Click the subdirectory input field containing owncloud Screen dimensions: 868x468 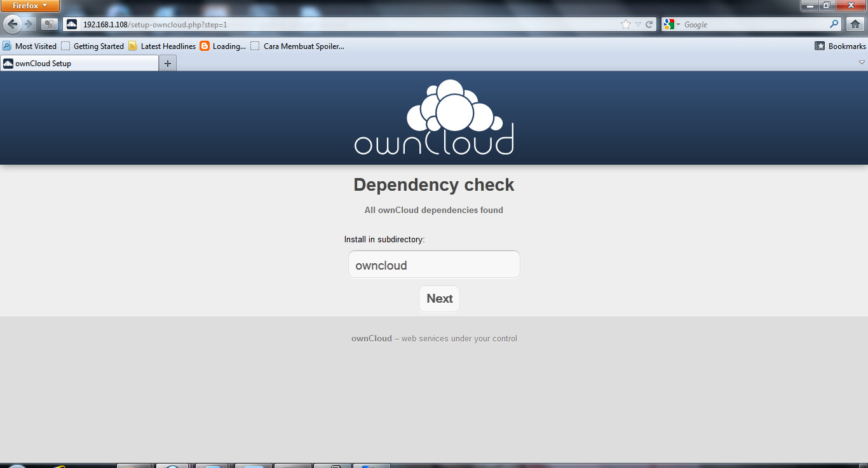[x=434, y=265]
